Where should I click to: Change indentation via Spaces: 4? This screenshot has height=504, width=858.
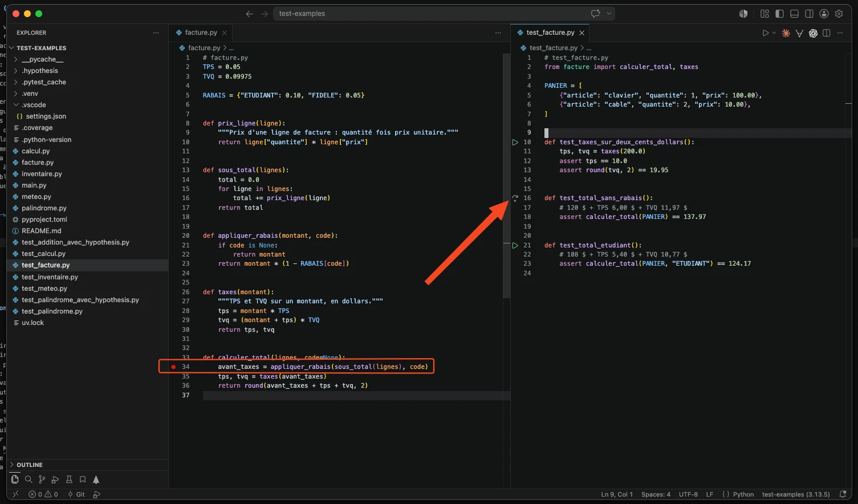pyautogui.click(x=656, y=494)
